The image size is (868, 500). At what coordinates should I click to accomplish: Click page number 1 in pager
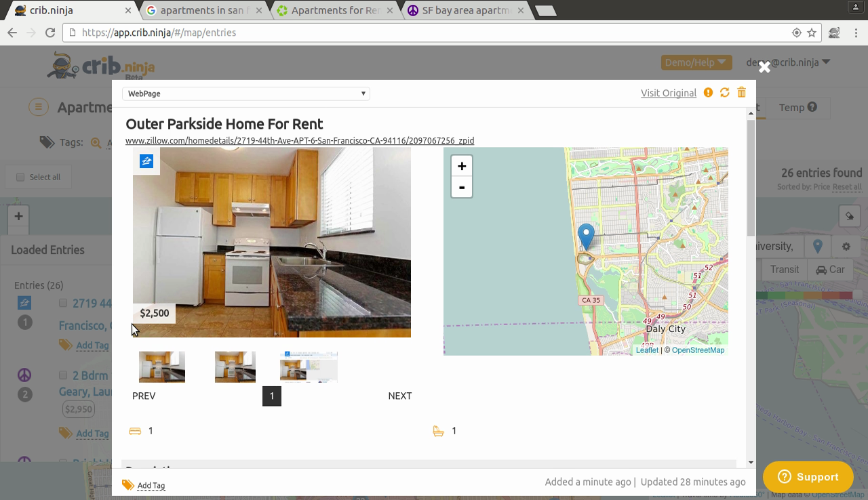point(272,396)
